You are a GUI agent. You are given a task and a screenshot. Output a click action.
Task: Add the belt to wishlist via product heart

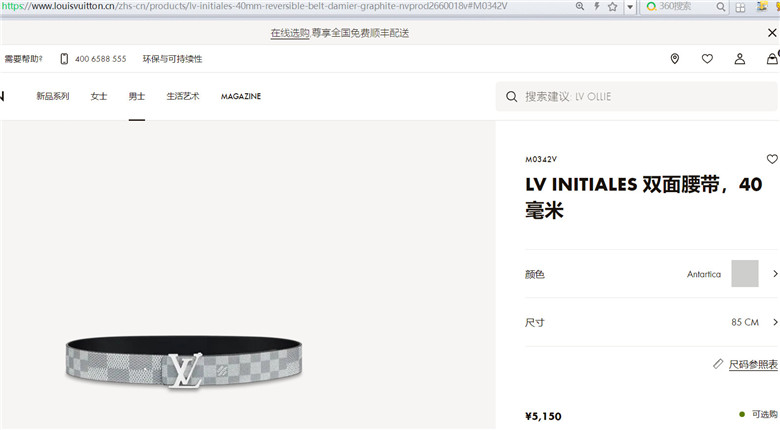click(772, 159)
